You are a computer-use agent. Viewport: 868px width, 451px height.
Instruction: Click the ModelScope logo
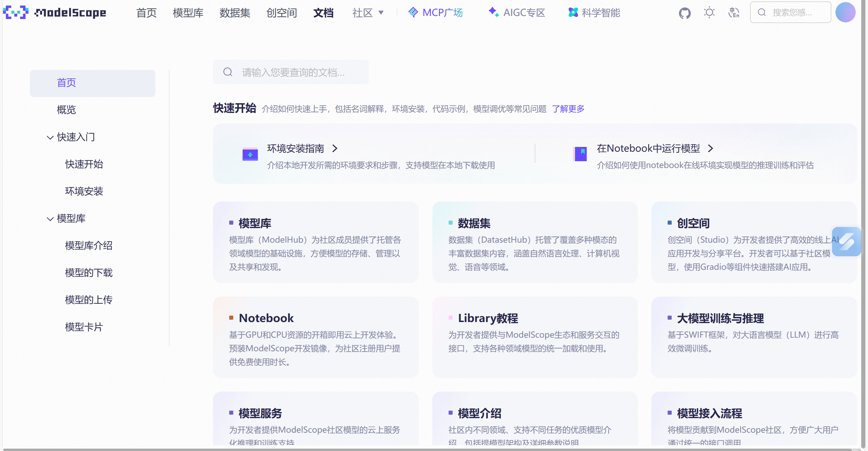tap(54, 13)
